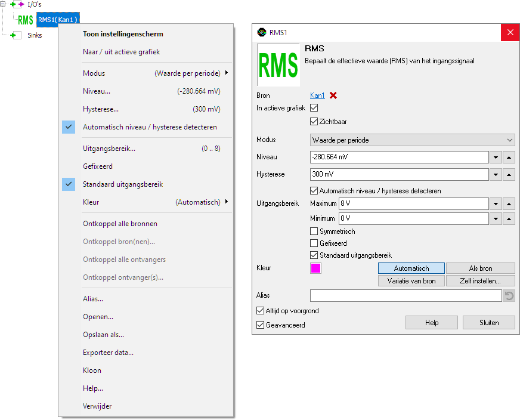The width and height of the screenshot is (520, 420).
Task: Choose Toon instellingenscherm menu item
Action: tap(146, 34)
